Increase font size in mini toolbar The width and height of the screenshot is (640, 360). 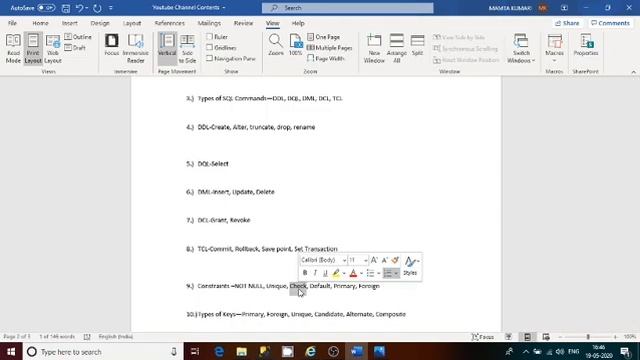374,260
